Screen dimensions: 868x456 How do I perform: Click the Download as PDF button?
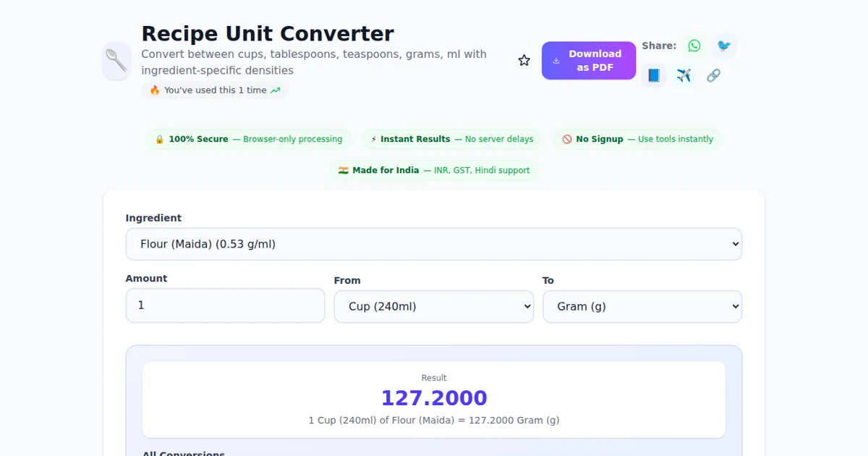pyautogui.click(x=589, y=61)
